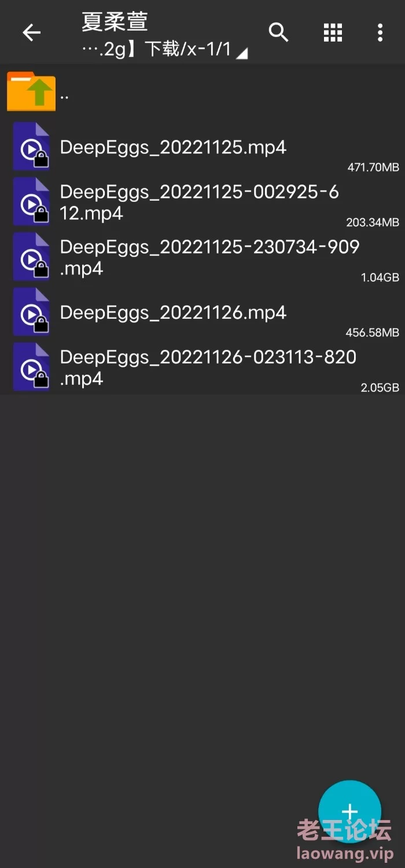
Task: Tap the icon of DeepEggs_20221126-023113-820.mp4
Action: click(x=31, y=367)
